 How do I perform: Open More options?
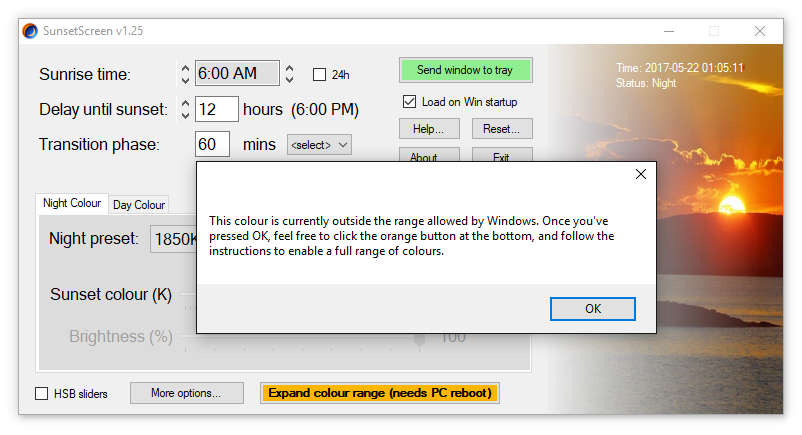click(x=187, y=393)
